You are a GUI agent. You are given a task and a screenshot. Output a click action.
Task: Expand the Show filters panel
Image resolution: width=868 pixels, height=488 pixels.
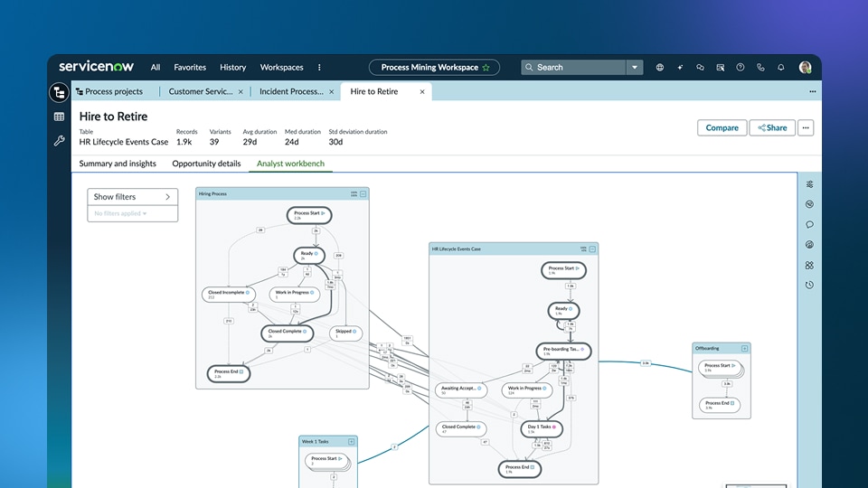pyautogui.click(x=132, y=197)
